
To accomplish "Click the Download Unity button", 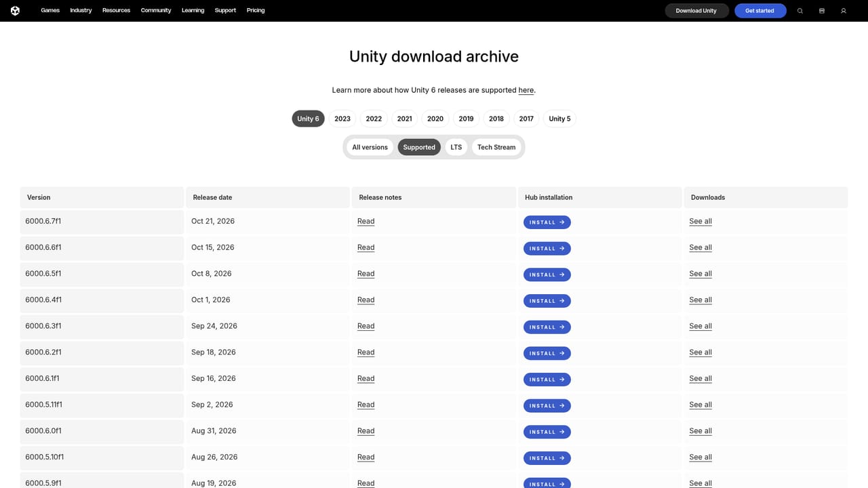I will pyautogui.click(x=696, y=11).
